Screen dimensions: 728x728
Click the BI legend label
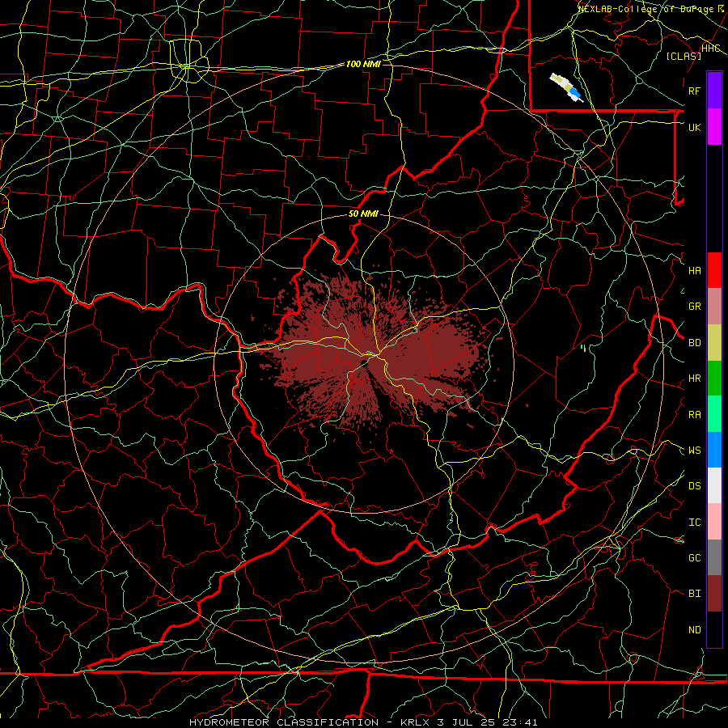[694, 594]
